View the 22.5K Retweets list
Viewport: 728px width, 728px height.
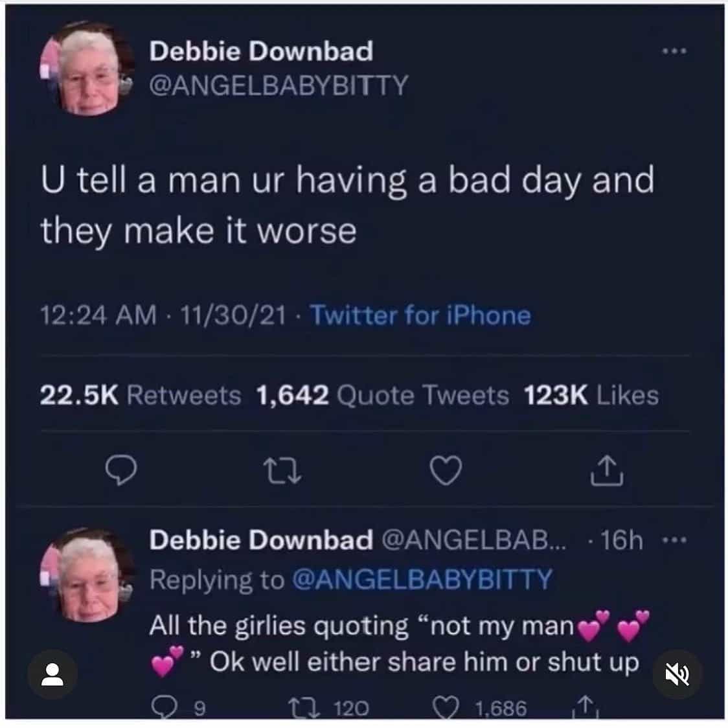click(140, 395)
